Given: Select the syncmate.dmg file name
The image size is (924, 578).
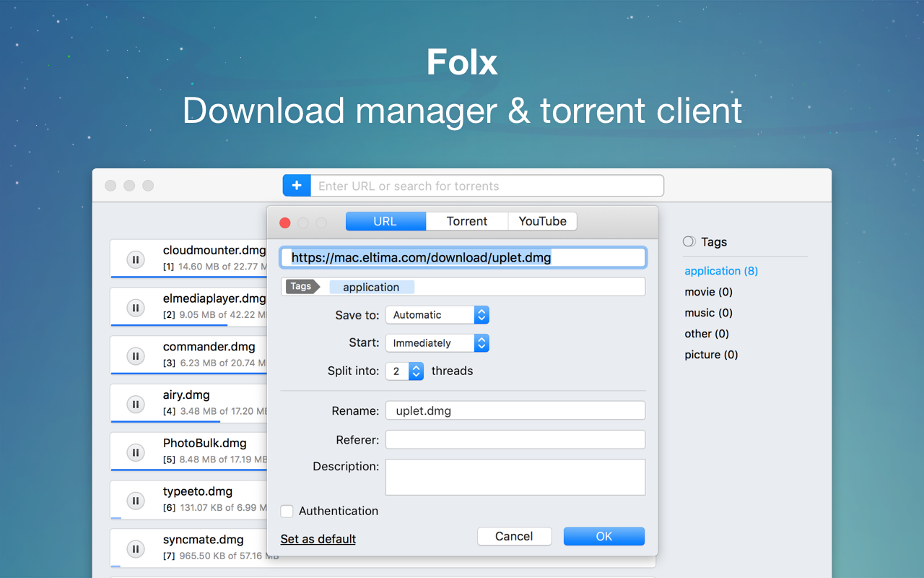Looking at the screenshot, I should [x=204, y=540].
